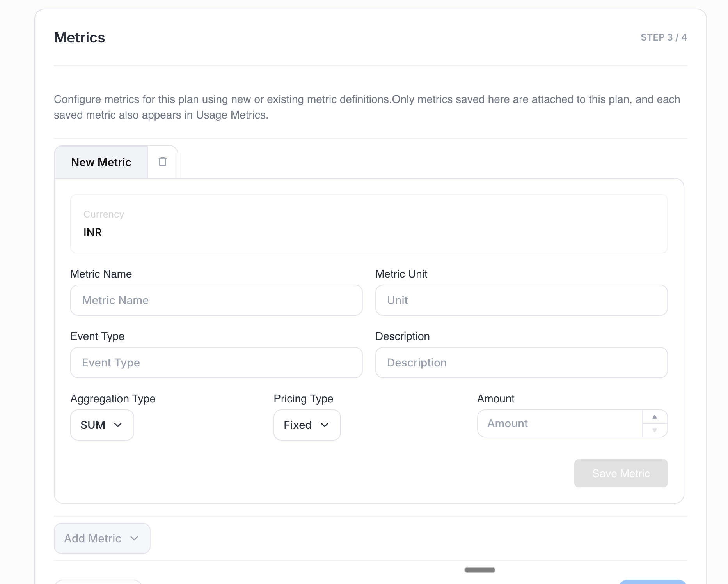
Task: Open the Pricing Type Fixed dropdown
Action: point(307,425)
